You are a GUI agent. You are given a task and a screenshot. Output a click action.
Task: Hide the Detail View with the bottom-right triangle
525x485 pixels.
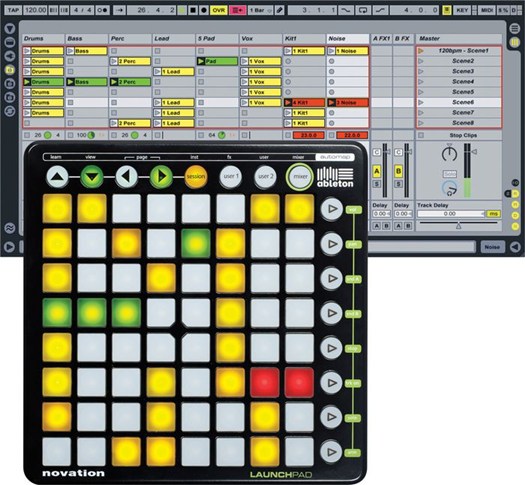tap(515, 247)
